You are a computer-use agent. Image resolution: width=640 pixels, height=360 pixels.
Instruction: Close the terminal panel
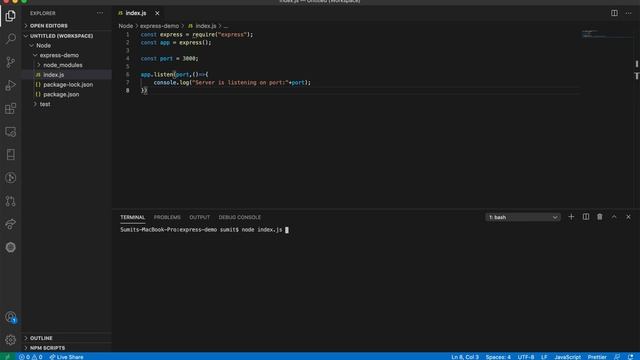coord(629,217)
